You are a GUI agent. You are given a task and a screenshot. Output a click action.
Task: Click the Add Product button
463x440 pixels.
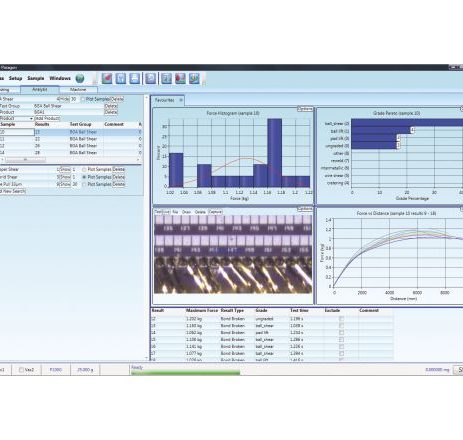click(x=47, y=118)
